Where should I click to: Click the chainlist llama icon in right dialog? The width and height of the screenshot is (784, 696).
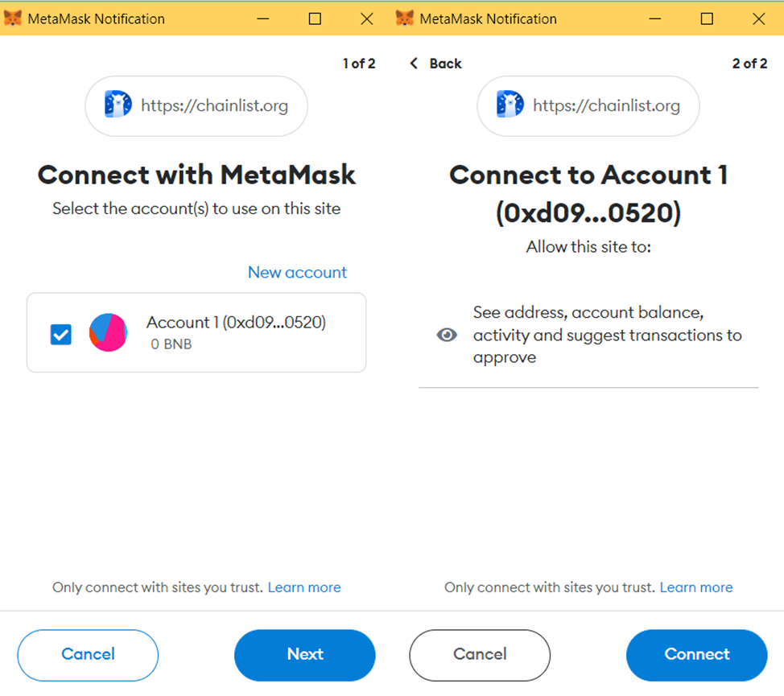[x=510, y=105]
